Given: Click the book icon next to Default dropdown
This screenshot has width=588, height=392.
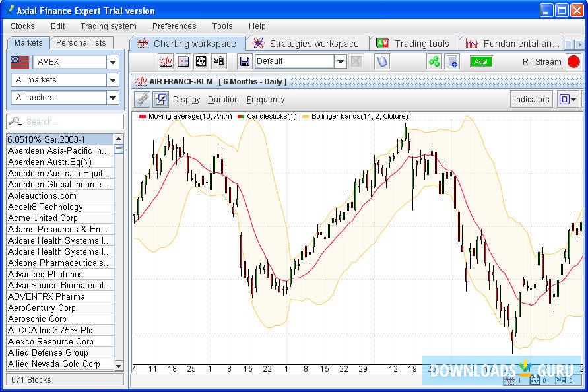Looking at the screenshot, I should [x=382, y=61].
